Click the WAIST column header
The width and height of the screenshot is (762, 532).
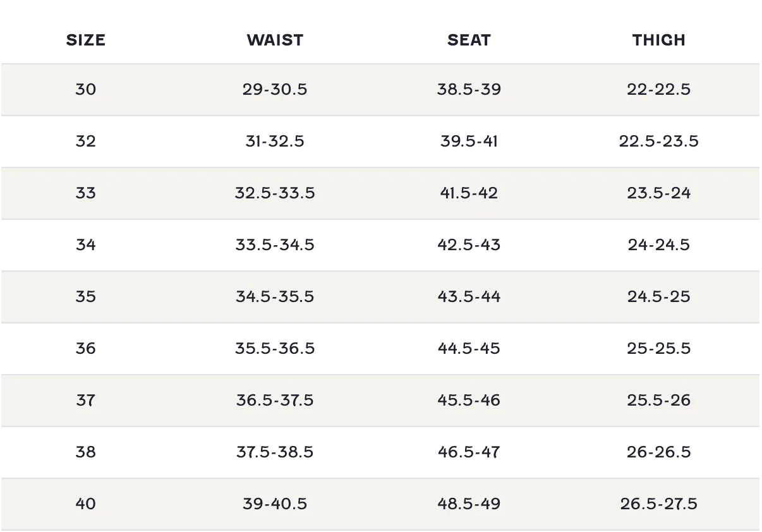coord(275,40)
